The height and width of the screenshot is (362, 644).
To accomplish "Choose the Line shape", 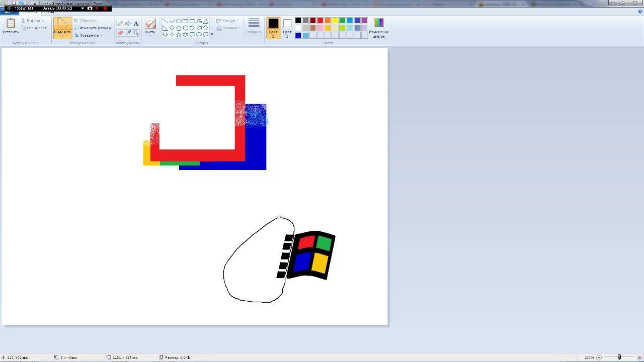I will tap(165, 21).
